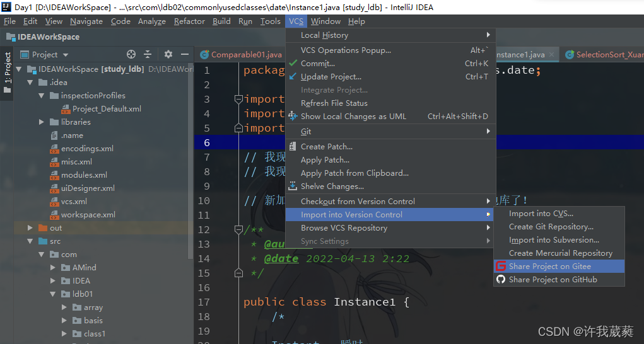Expand the libraries folder
The width and height of the screenshot is (644, 344).
pyautogui.click(x=42, y=122)
